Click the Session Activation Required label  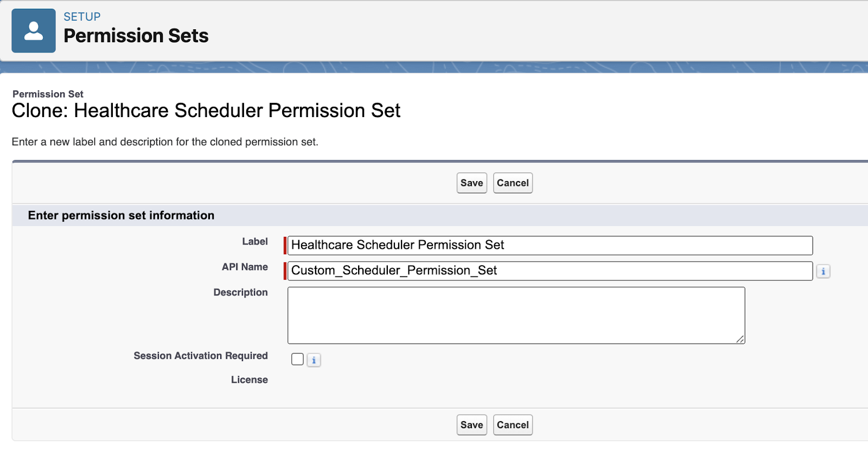tap(201, 356)
